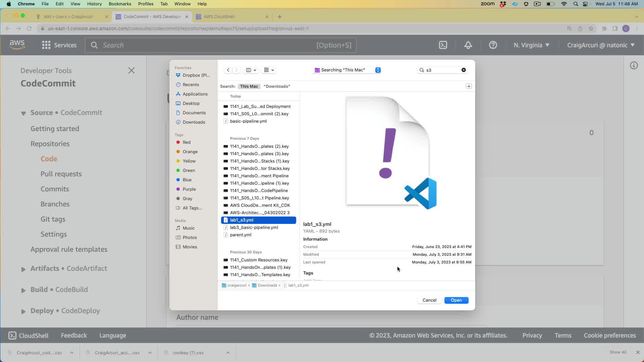
Task: Open the AWS notifications bell
Action: (x=468, y=45)
